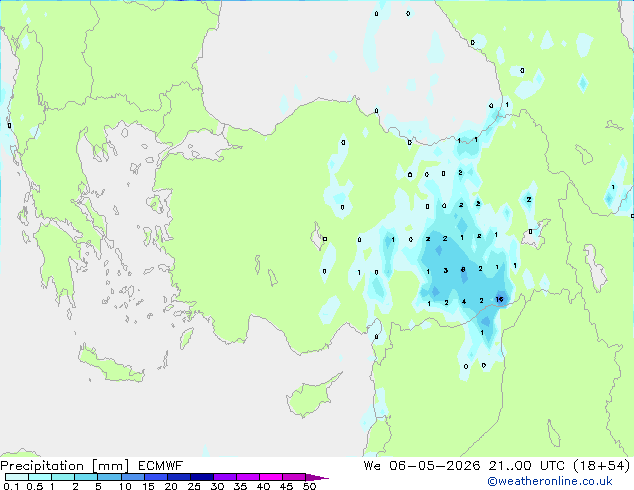
Task: Click the date 'We 06-05-2026'
Action: pyautogui.click(x=422, y=466)
